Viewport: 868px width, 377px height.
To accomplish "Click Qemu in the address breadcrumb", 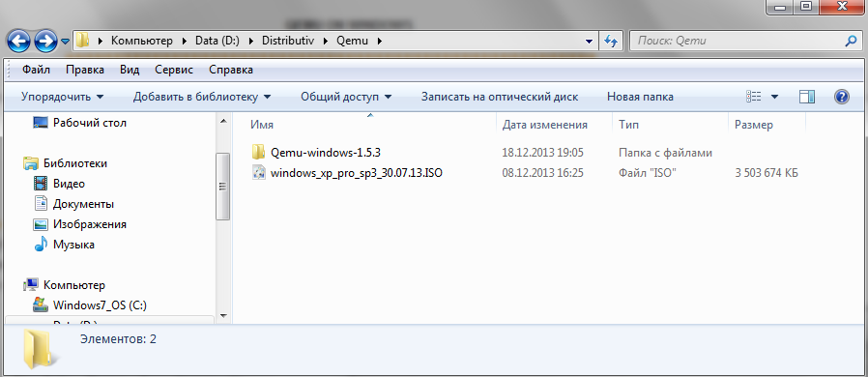I will 352,41.
